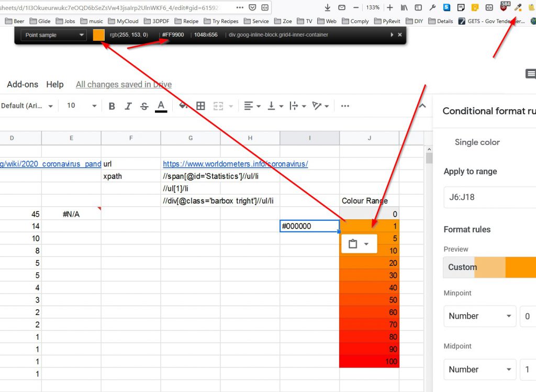
Task: Zoom in with the browser plus button
Action: click(390, 7)
